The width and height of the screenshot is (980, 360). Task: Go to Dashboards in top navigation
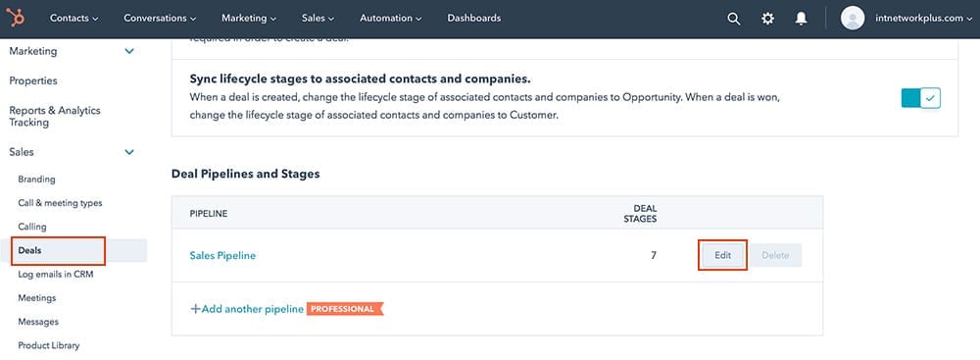pyautogui.click(x=473, y=19)
